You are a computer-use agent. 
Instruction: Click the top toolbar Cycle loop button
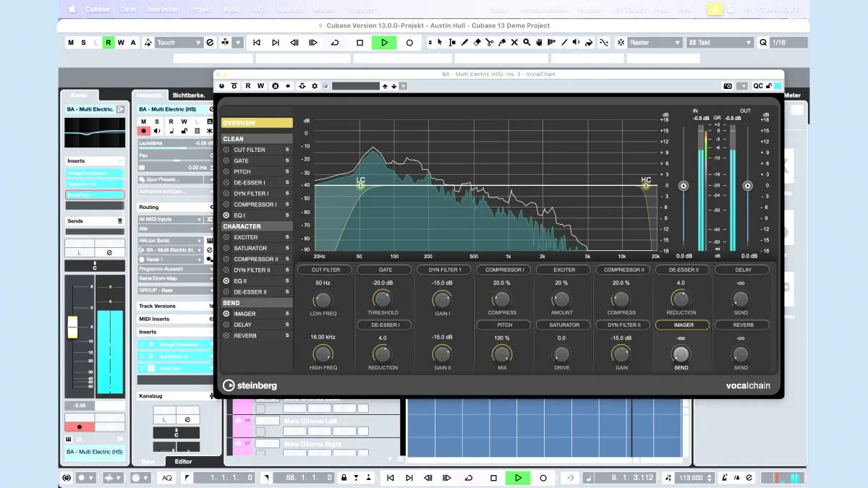(335, 43)
